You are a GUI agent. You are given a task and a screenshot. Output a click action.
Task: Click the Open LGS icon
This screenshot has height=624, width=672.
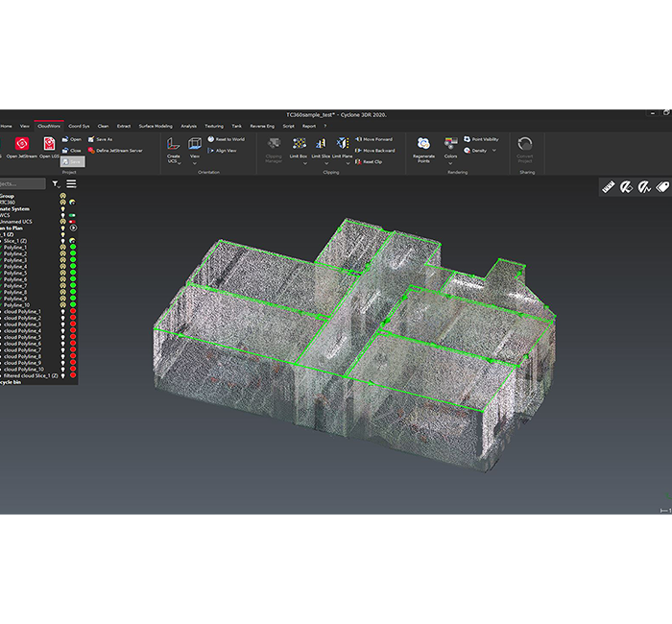coord(48,144)
